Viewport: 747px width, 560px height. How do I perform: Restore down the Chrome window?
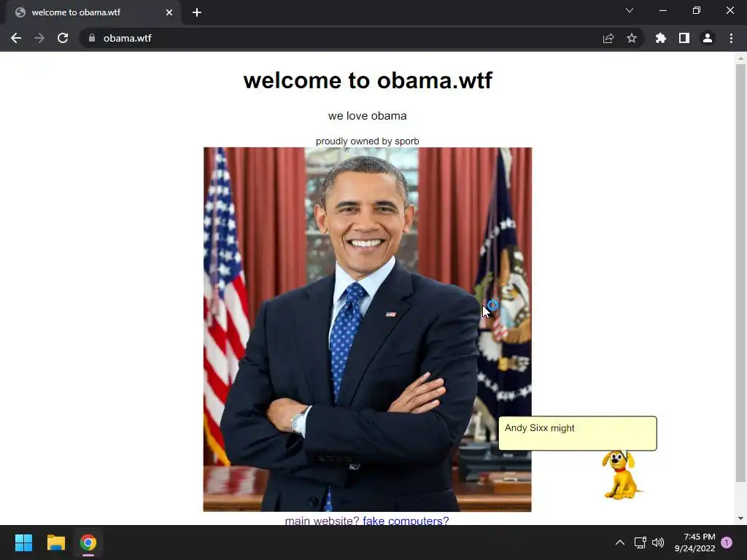697,10
